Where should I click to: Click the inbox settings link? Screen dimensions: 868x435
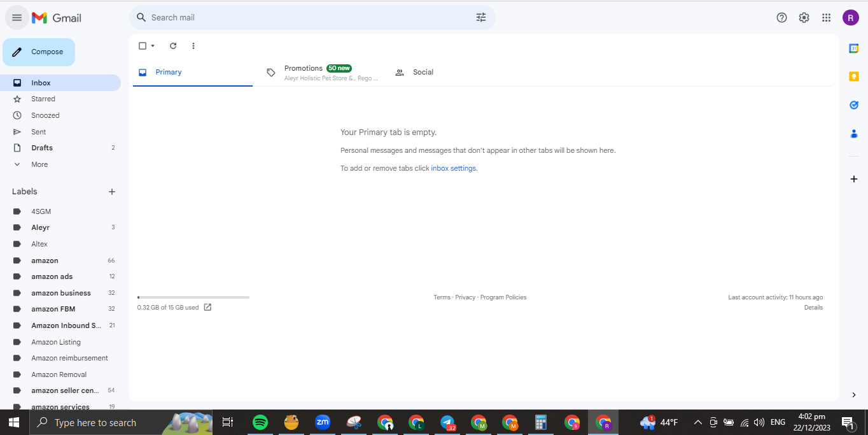tap(453, 169)
